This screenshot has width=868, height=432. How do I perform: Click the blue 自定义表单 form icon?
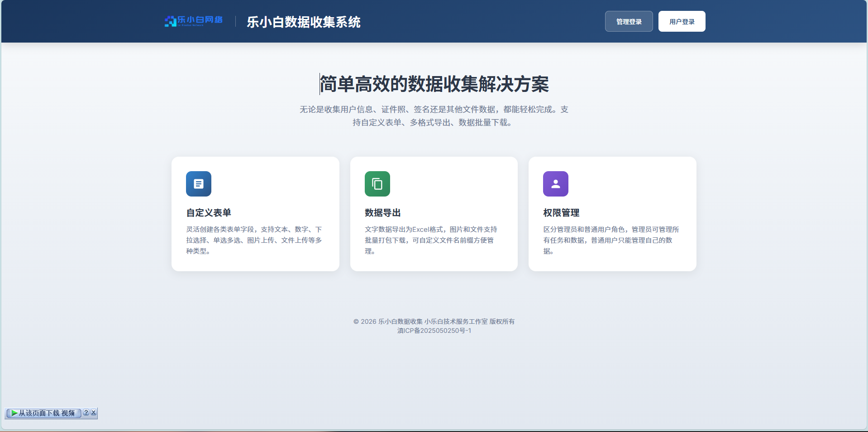[199, 184]
